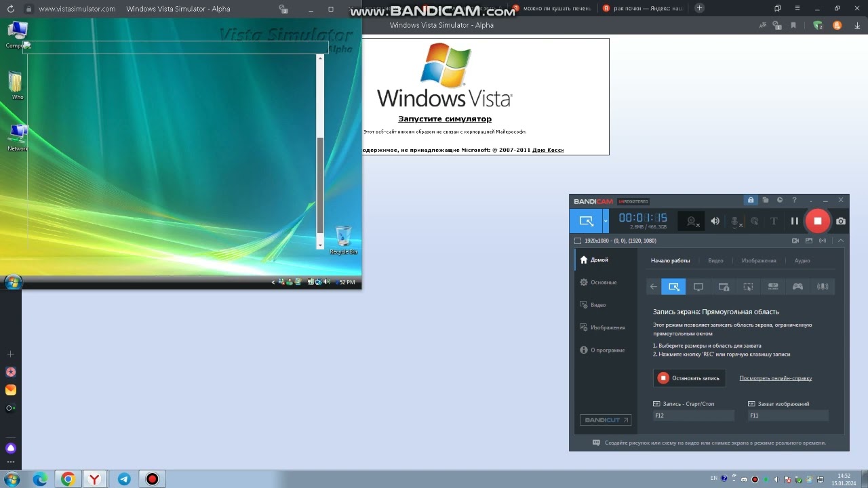Image resolution: width=868 pixels, height=488 pixels.
Task: Click the Vista simulator Start orb
Action: tap(13, 282)
